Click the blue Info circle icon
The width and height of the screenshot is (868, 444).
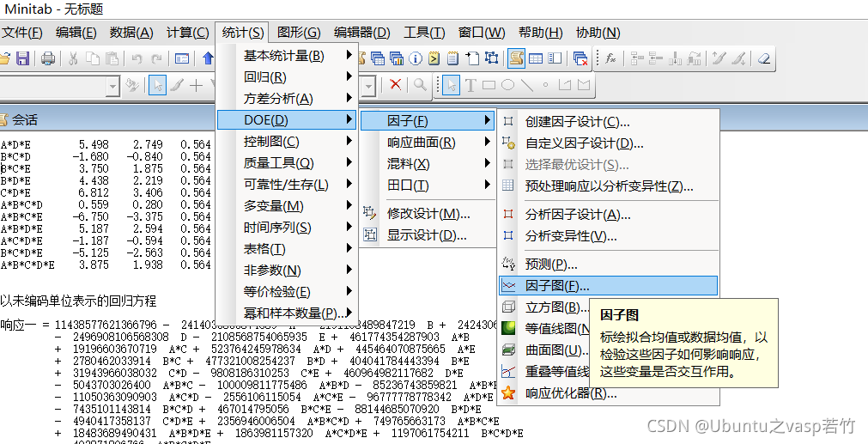click(416, 58)
